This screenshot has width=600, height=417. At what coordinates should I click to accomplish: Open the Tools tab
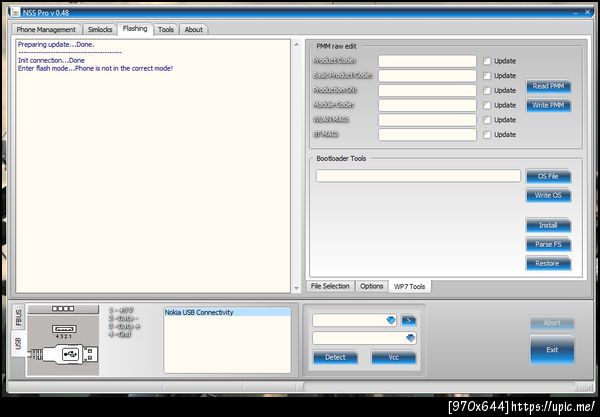pos(166,29)
